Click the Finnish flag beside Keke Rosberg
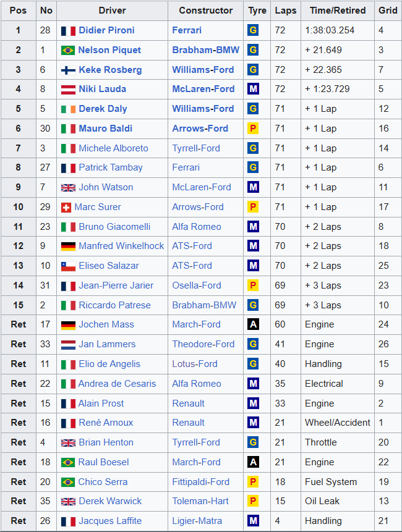The image size is (402, 532). coord(68,70)
